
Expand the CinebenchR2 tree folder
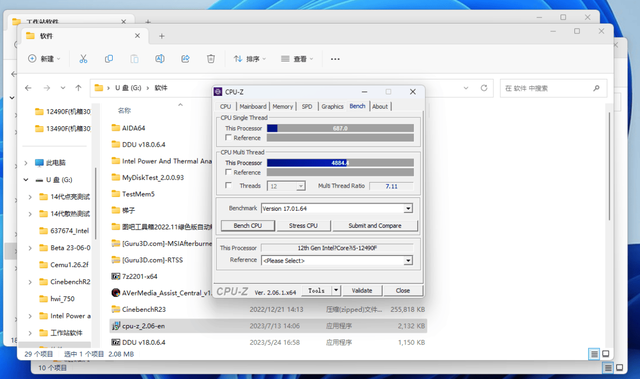click(30, 282)
